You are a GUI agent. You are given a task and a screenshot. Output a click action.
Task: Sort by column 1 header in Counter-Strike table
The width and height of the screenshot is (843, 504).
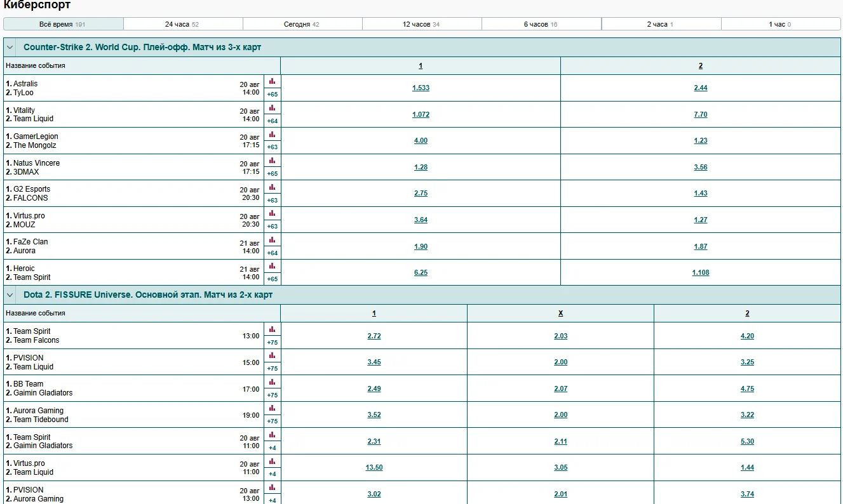pyautogui.click(x=421, y=66)
